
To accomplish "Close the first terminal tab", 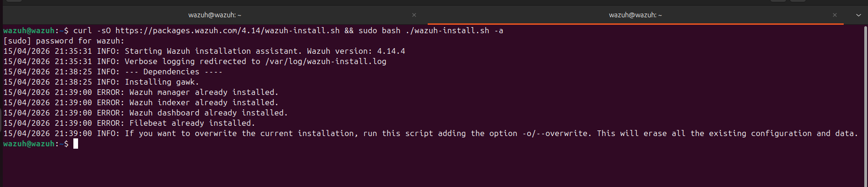I will (x=414, y=15).
